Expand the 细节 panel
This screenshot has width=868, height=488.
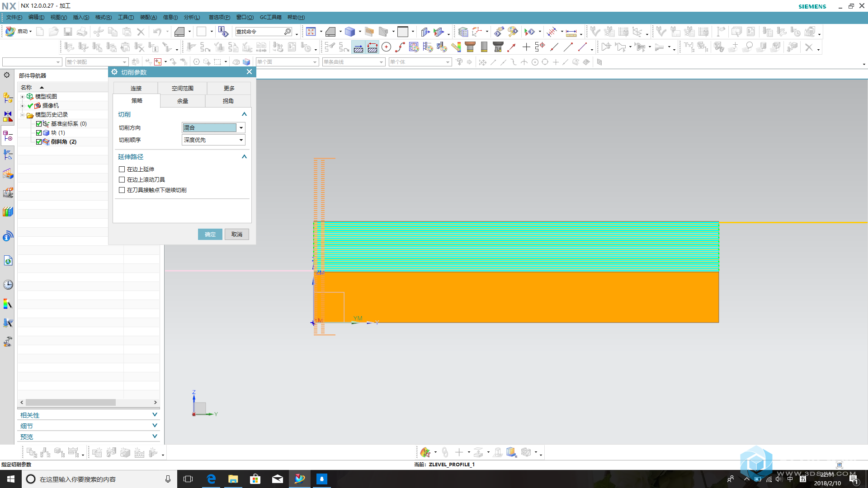(155, 426)
